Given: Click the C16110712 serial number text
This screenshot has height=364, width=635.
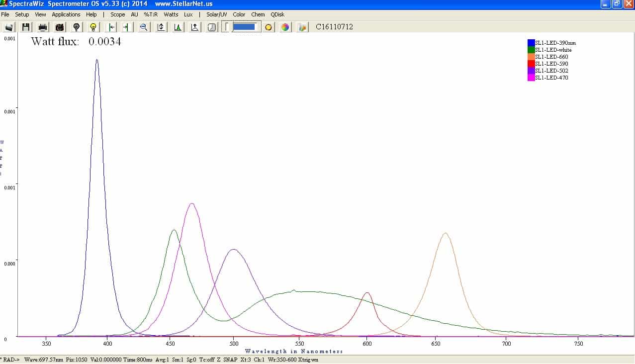Looking at the screenshot, I should click(335, 27).
